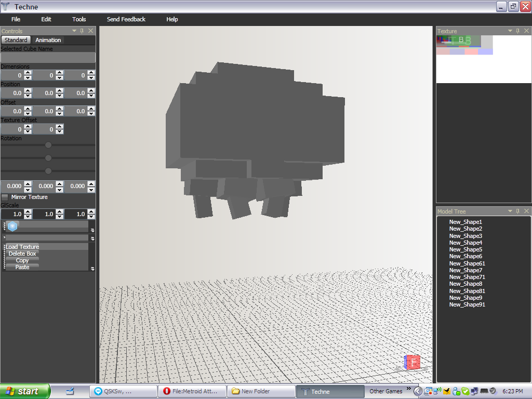Pin the Controls panel

(82, 31)
